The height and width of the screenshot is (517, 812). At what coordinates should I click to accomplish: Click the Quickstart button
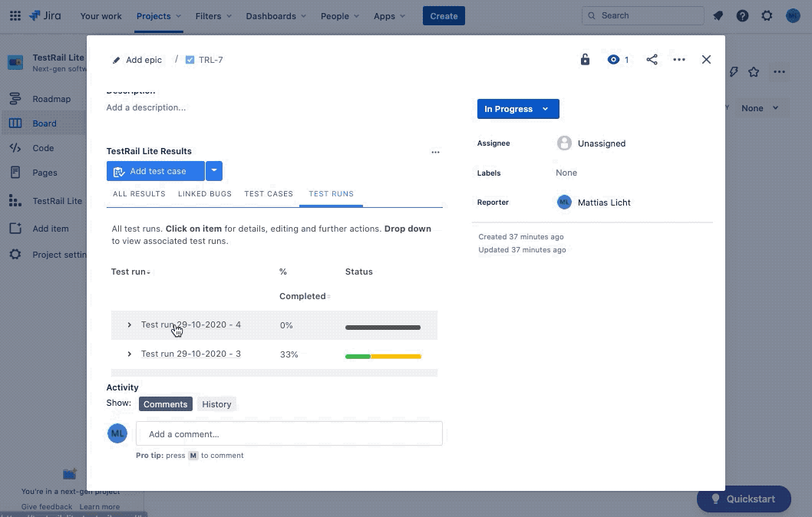coord(744,499)
